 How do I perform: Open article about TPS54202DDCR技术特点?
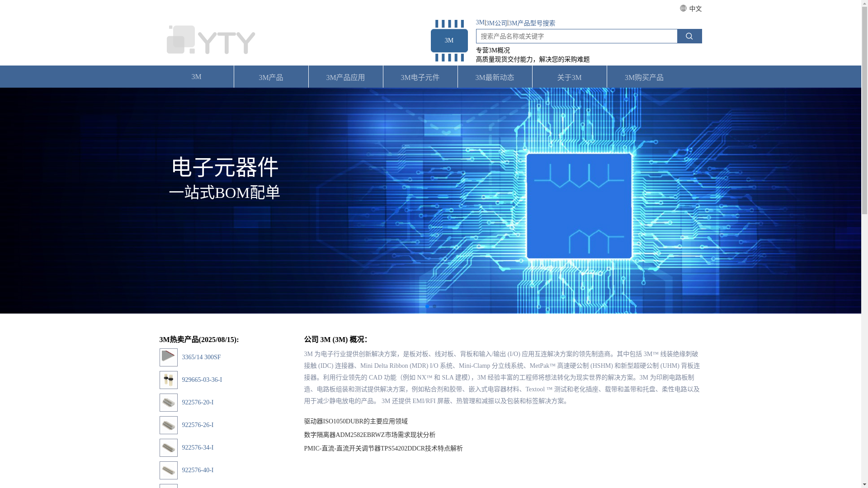pos(383,449)
